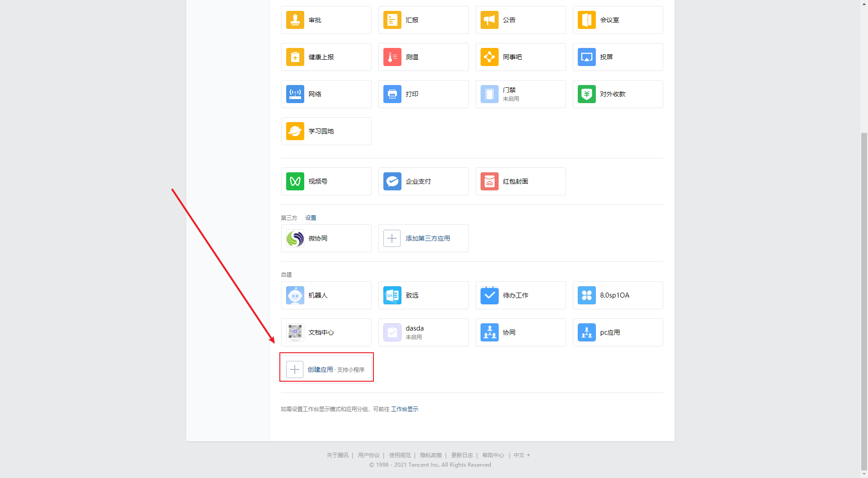Click the scrollbar up arrow
The width and height of the screenshot is (868, 478).
click(864, 3)
